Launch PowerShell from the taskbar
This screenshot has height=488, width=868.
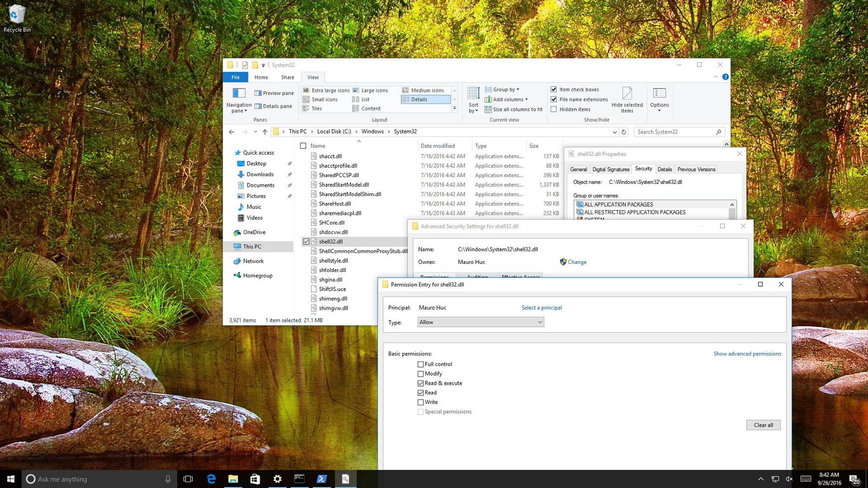322,479
